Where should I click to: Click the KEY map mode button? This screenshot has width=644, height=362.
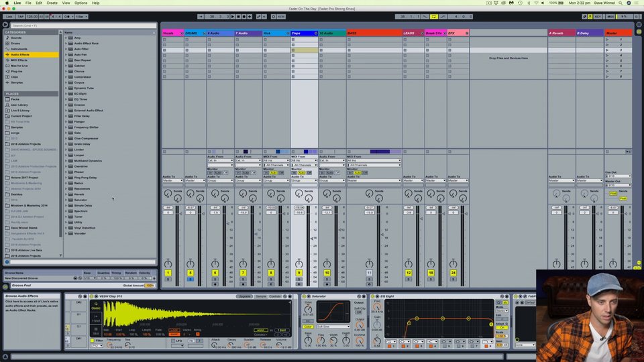(x=598, y=17)
